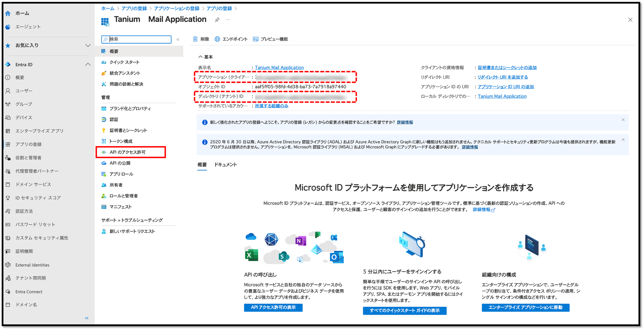This screenshot has width=644, height=330.
Task: Click リダイレクト URI を追加する link
Action: (x=502, y=77)
